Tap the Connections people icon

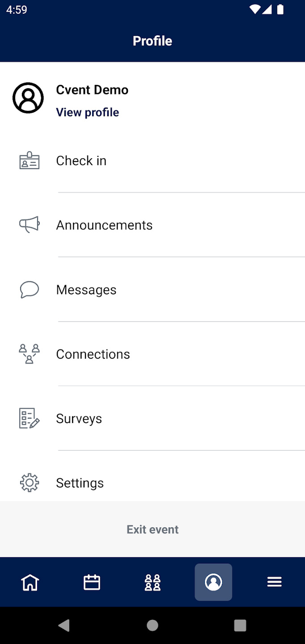coord(30,354)
